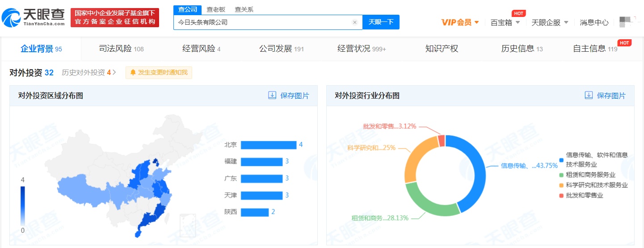Open the 自主信息 tab
Viewport: 644px width, 248px height.
coord(595,49)
